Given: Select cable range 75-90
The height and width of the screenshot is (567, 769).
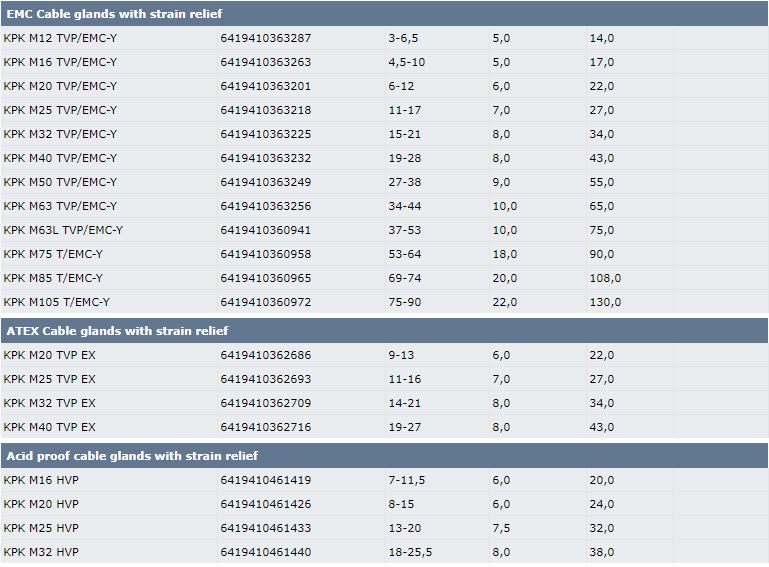Looking at the screenshot, I should pyautogui.click(x=405, y=303).
